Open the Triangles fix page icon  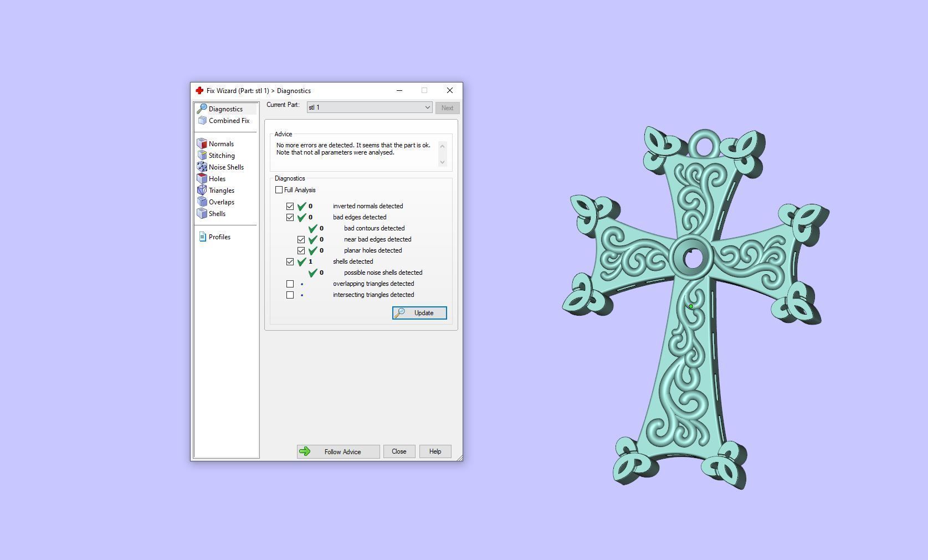point(202,190)
